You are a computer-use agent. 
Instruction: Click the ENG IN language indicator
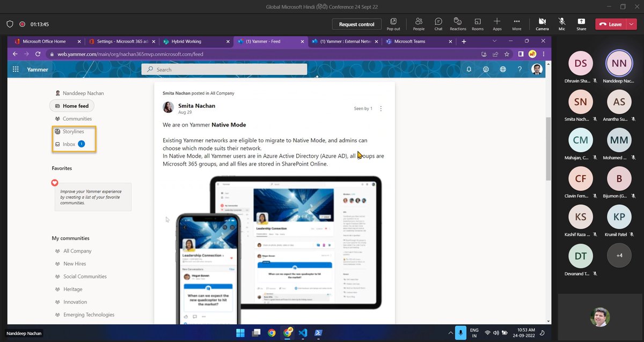click(474, 333)
